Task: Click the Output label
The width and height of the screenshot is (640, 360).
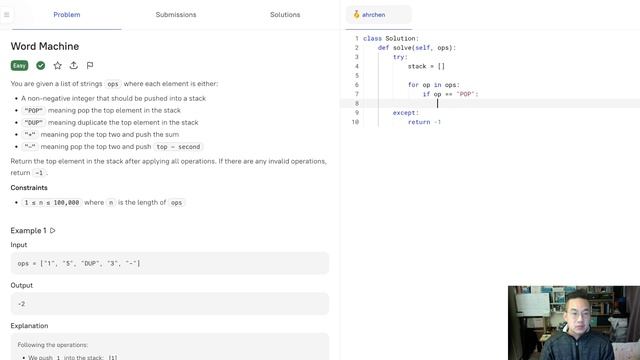Action: [x=22, y=285]
